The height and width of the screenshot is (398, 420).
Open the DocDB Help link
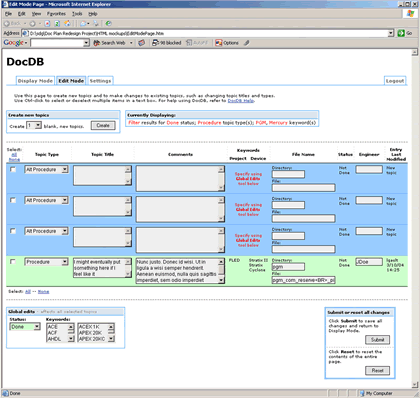click(x=241, y=101)
